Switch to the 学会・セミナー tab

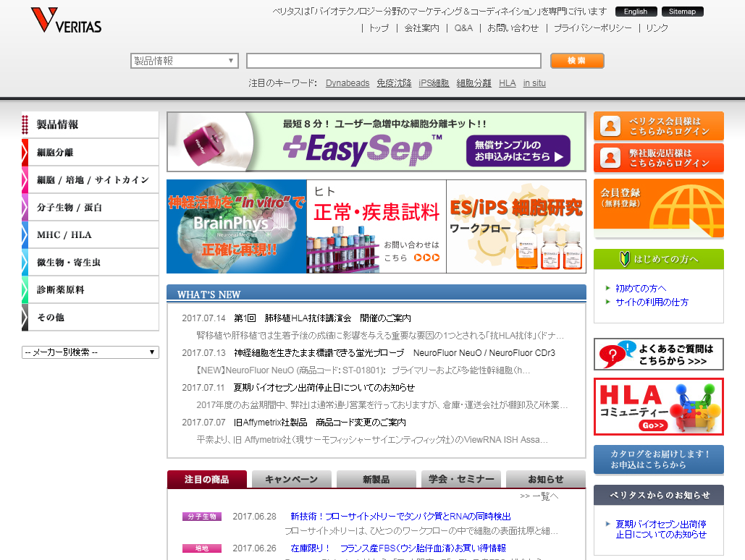coord(461,479)
